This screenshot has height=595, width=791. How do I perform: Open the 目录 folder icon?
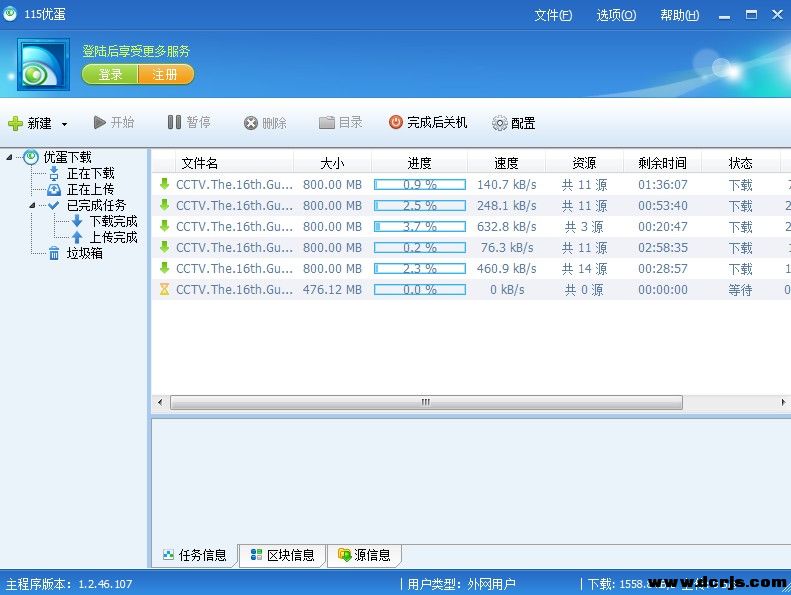327,122
